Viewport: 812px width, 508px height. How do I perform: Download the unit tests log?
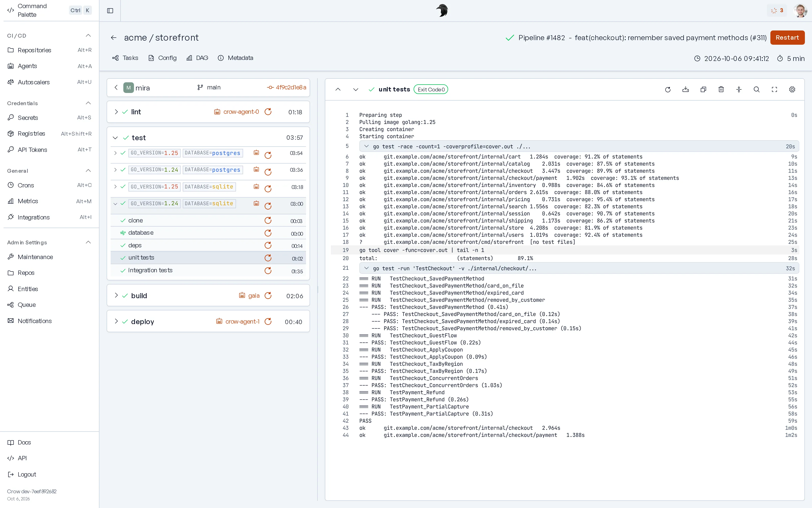[685, 89]
